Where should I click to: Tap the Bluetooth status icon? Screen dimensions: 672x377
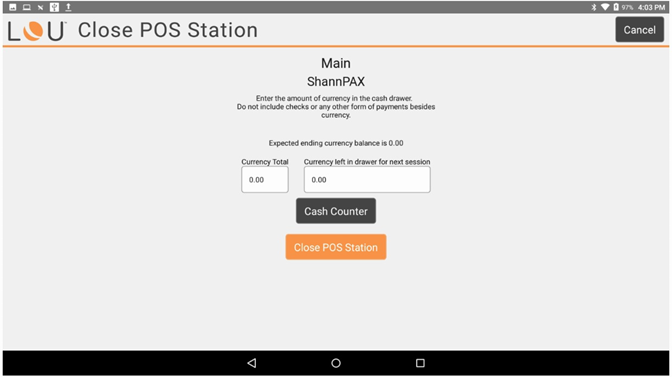click(594, 7)
